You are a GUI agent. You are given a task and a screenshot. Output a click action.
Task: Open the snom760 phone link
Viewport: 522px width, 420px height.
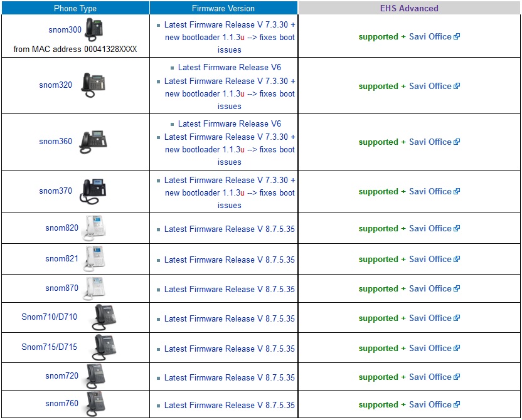[62, 403]
